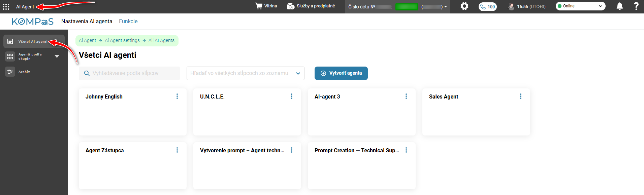Open the Johnny English agent card

tap(133, 112)
